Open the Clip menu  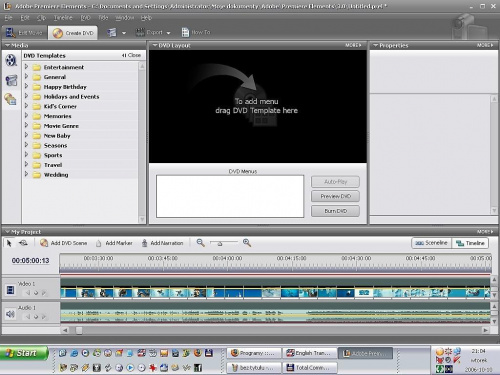(41, 18)
